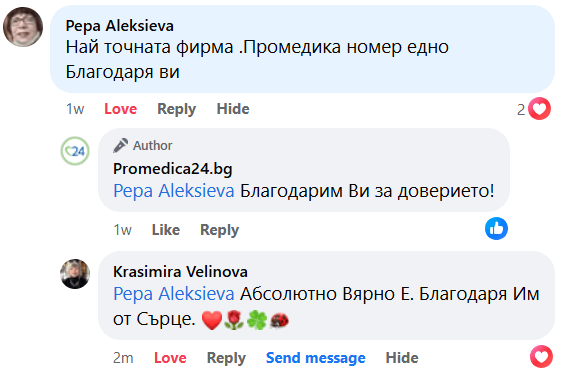Toggle Love on Krasimira Velinova's reply
The image size is (582, 372).
pos(170,358)
